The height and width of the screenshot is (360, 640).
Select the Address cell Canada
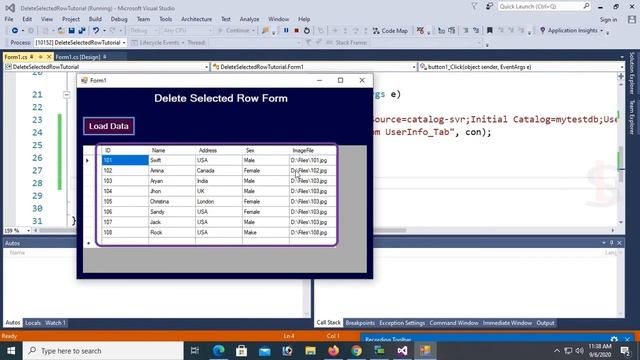pyautogui.click(x=219, y=171)
